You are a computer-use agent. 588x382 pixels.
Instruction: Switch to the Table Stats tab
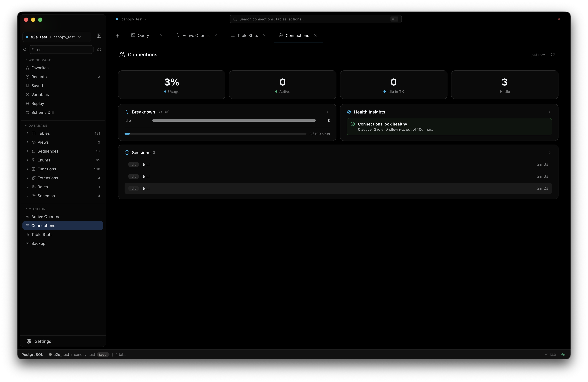pos(247,35)
